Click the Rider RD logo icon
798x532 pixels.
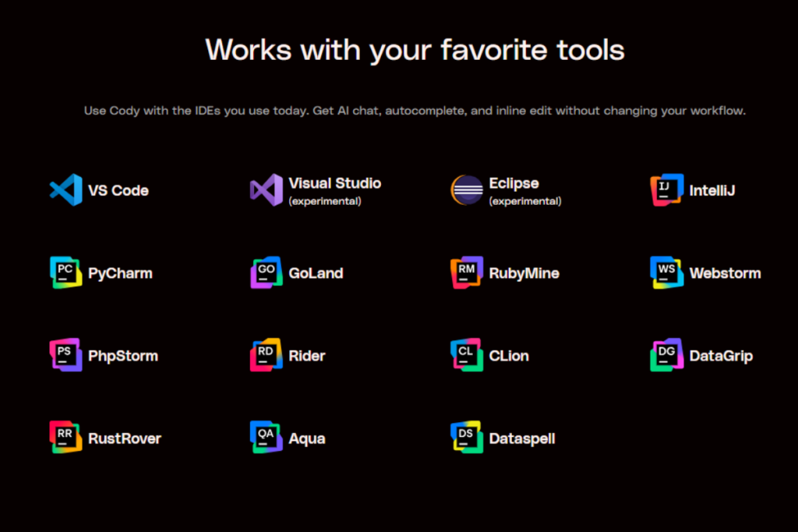[x=267, y=355]
